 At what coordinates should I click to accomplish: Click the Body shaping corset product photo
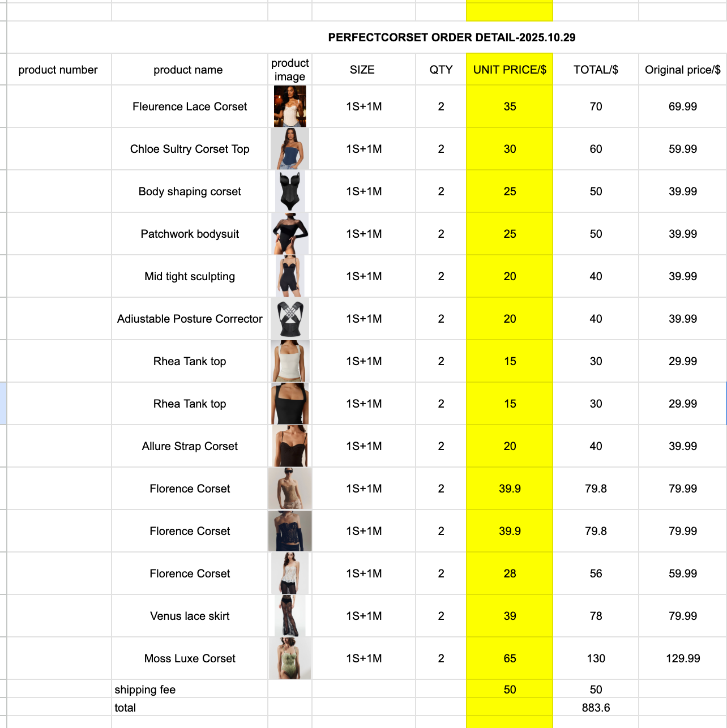(290, 191)
